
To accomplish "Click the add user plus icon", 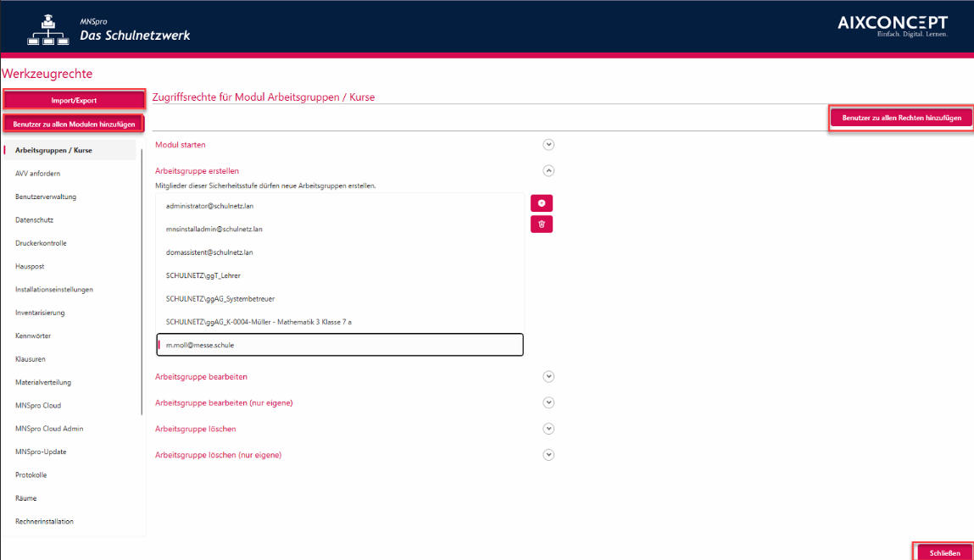I will pos(542,203).
